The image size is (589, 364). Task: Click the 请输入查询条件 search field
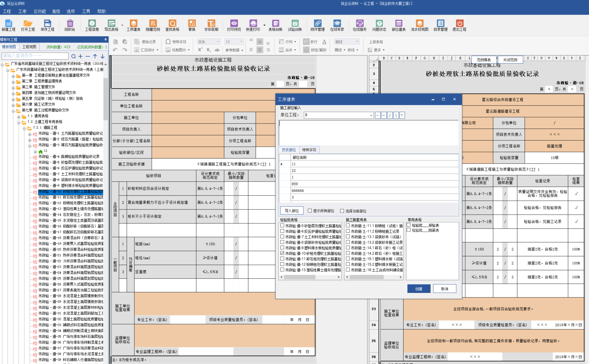pyautogui.click(x=35, y=56)
